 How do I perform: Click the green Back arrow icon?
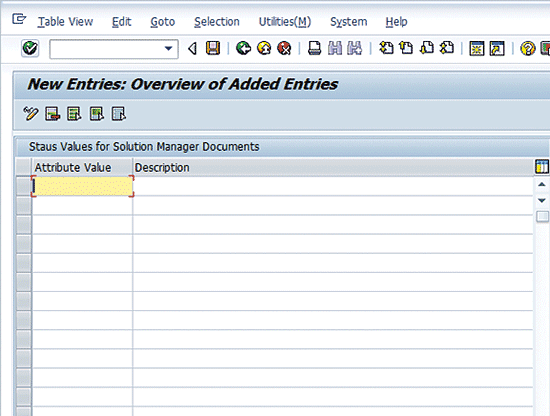(243, 48)
